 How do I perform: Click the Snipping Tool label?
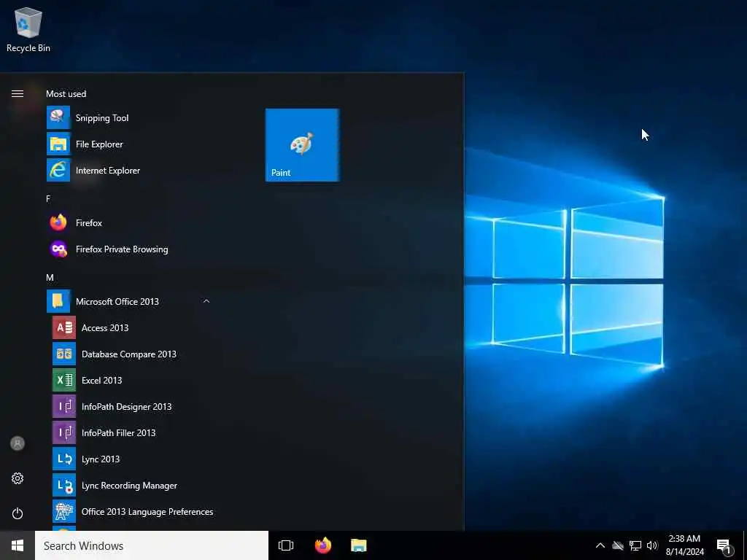(102, 118)
